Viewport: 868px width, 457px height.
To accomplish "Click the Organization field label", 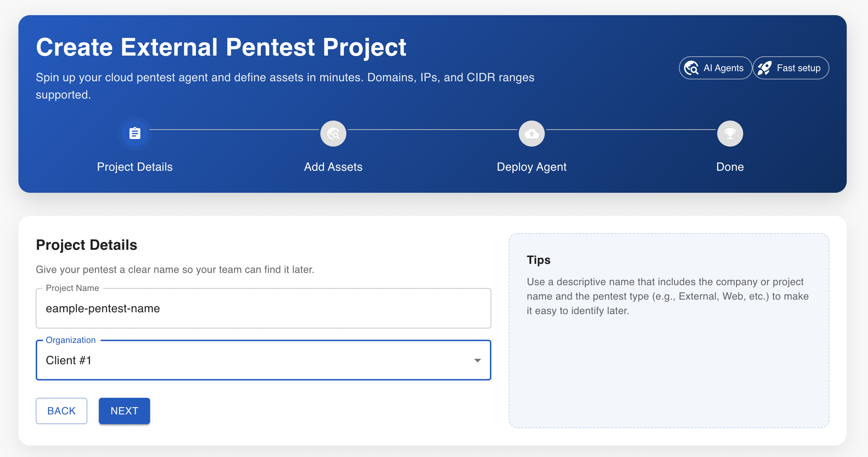I will pos(71,340).
